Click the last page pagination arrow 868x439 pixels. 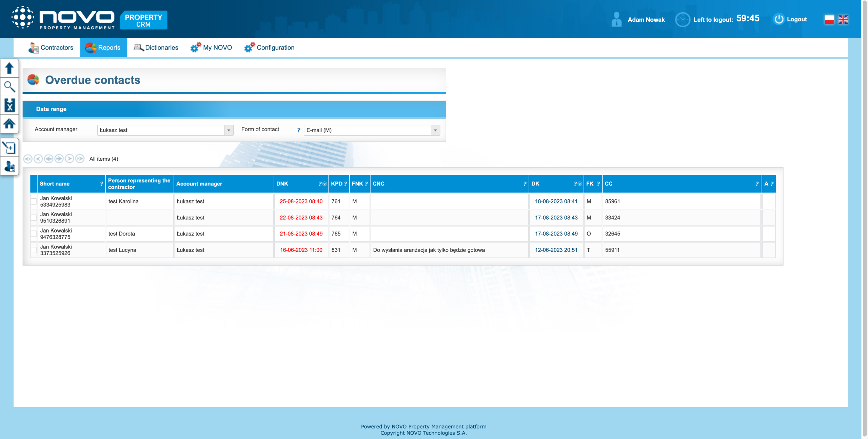click(80, 159)
